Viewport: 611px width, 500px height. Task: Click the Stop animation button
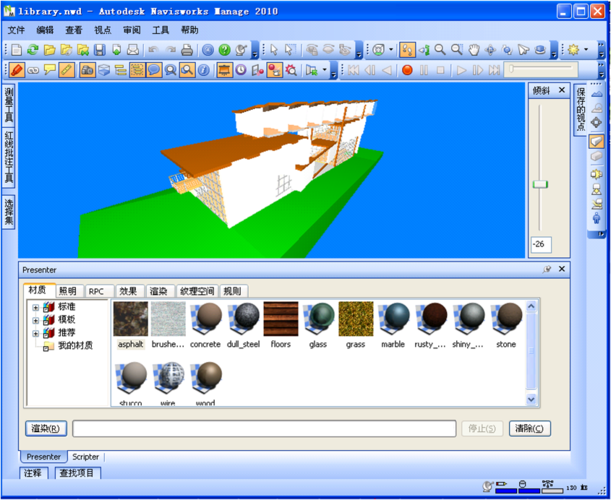[x=440, y=70]
